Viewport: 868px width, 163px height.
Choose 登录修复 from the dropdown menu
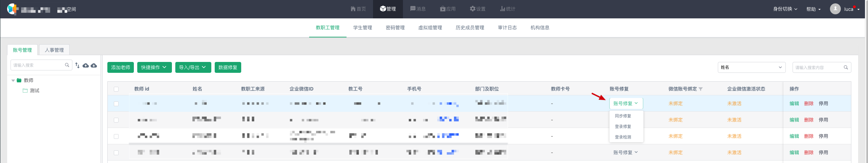[x=623, y=127]
